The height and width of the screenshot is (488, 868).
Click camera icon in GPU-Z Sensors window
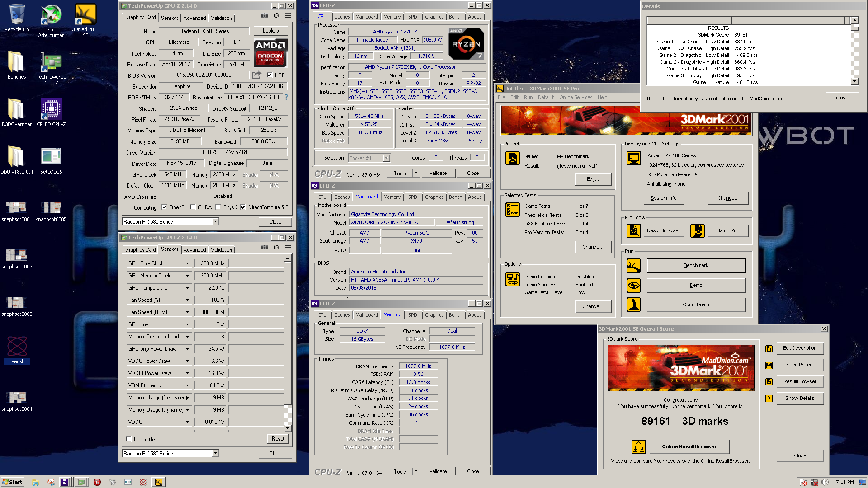tap(264, 248)
